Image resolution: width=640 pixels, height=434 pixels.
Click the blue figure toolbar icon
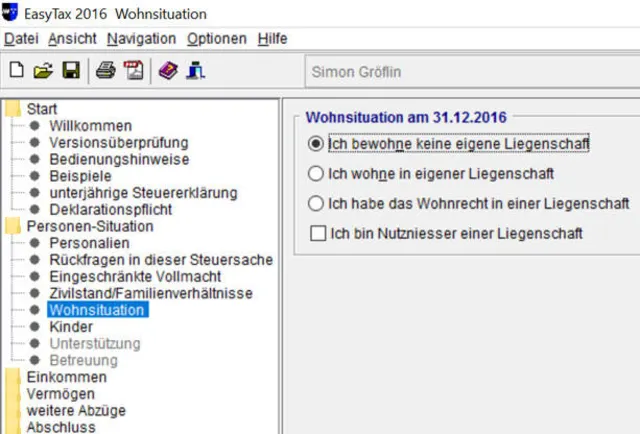click(x=196, y=71)
